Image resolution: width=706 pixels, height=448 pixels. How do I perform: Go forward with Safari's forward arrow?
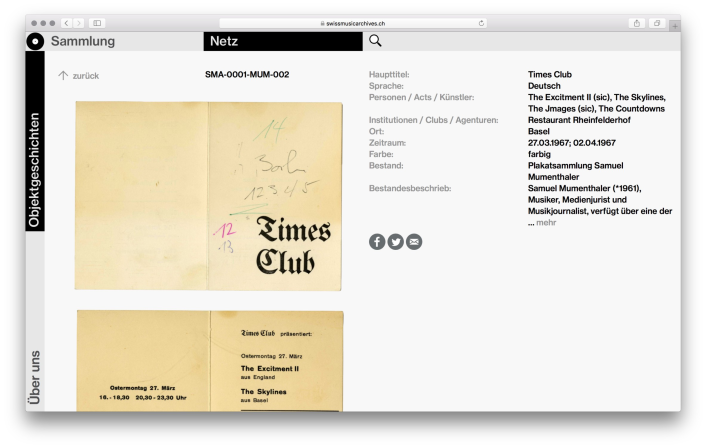pyautogui.click(x=79, y=23)
